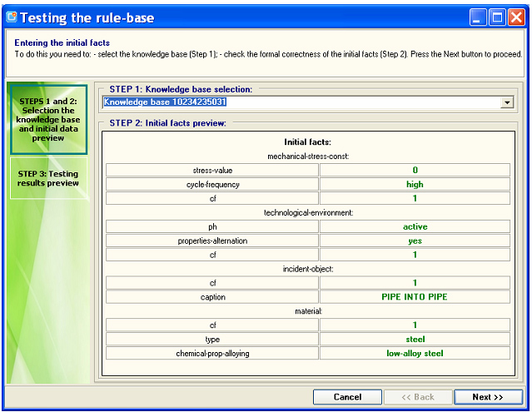532x412 pixels.
Task: Click the cycle-frequency cell
Action: click(212, 184)
